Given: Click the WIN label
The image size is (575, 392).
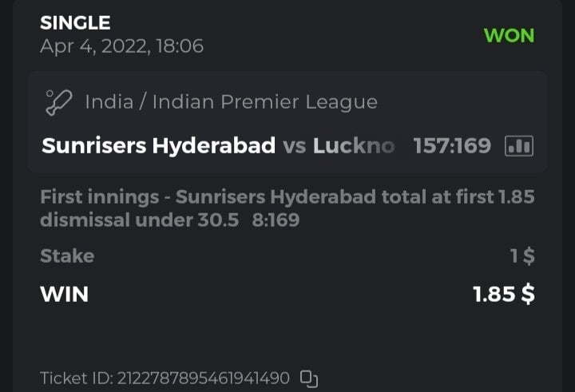Looking at the screenshot, I should click(x=64, y=294).
